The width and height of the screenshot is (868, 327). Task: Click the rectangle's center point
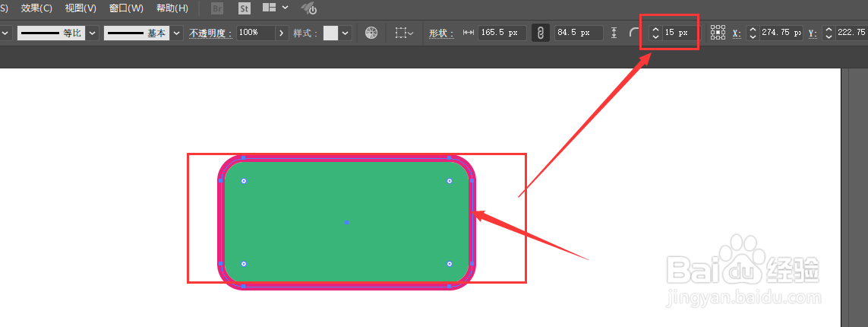pos(346,222)
